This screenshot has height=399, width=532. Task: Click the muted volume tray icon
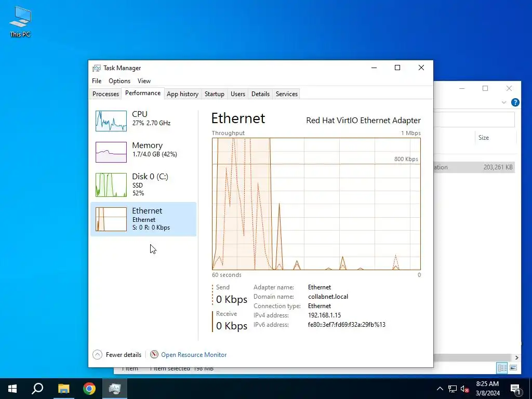(465, 389)
